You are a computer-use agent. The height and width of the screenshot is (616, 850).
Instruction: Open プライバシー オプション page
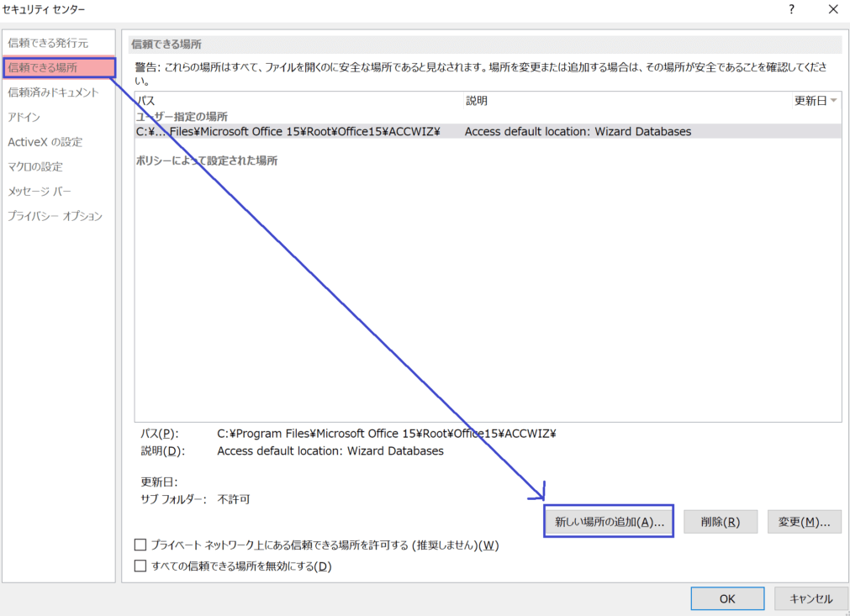tap(55, 216)
